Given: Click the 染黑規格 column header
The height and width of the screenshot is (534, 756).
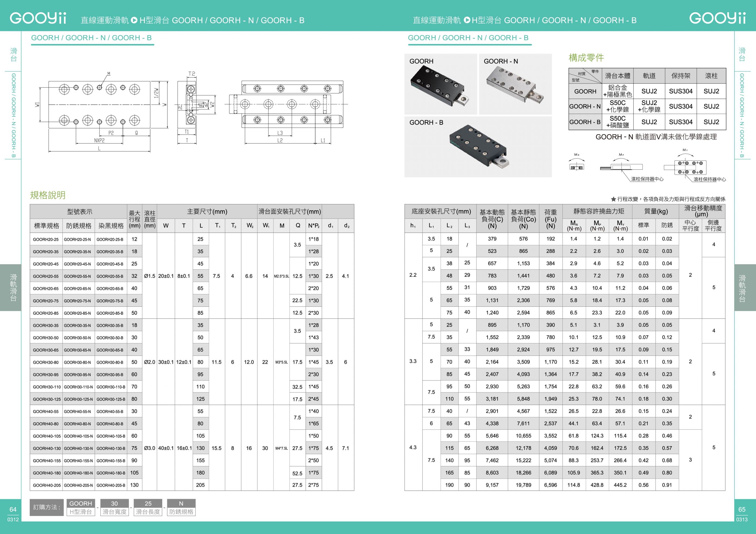Looking at the screenshot, I should click(x=111, y=226).
